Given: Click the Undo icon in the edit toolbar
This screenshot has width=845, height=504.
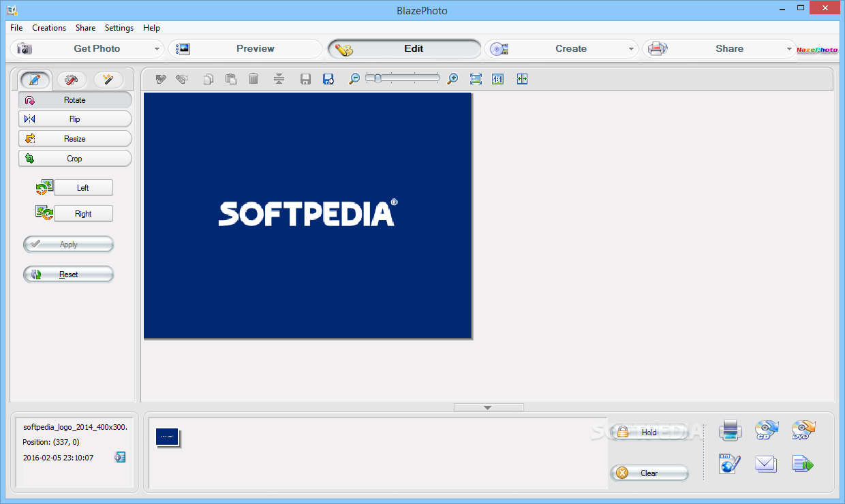Looking at the screenshot, I should click(x=161, y=79).
